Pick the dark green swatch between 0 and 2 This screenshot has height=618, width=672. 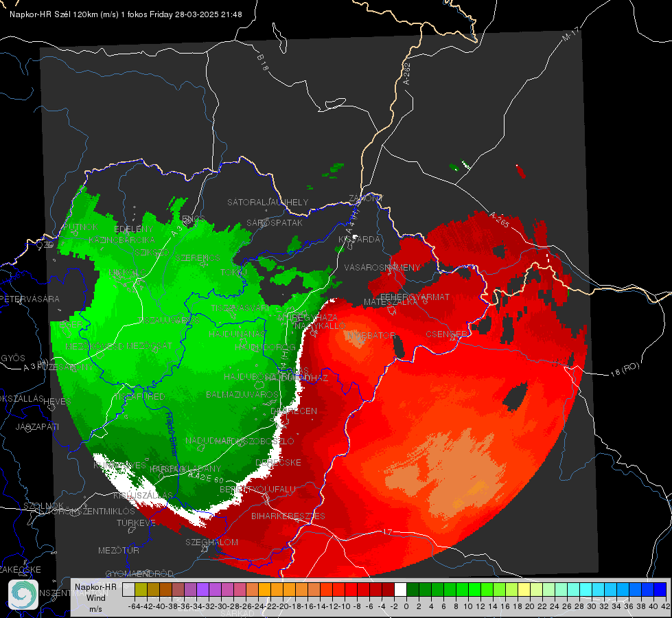pos(413,589)
